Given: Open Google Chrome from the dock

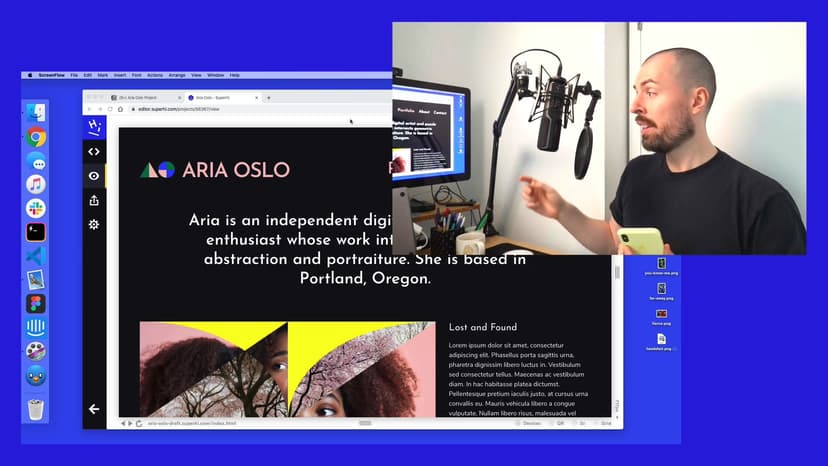Looking at the screenshot, I should point(36,138).
